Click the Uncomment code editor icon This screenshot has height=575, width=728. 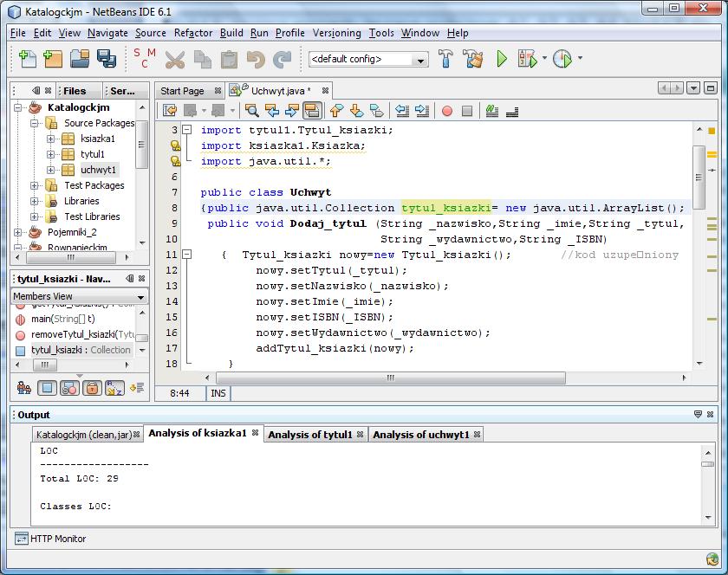(512, 112)
